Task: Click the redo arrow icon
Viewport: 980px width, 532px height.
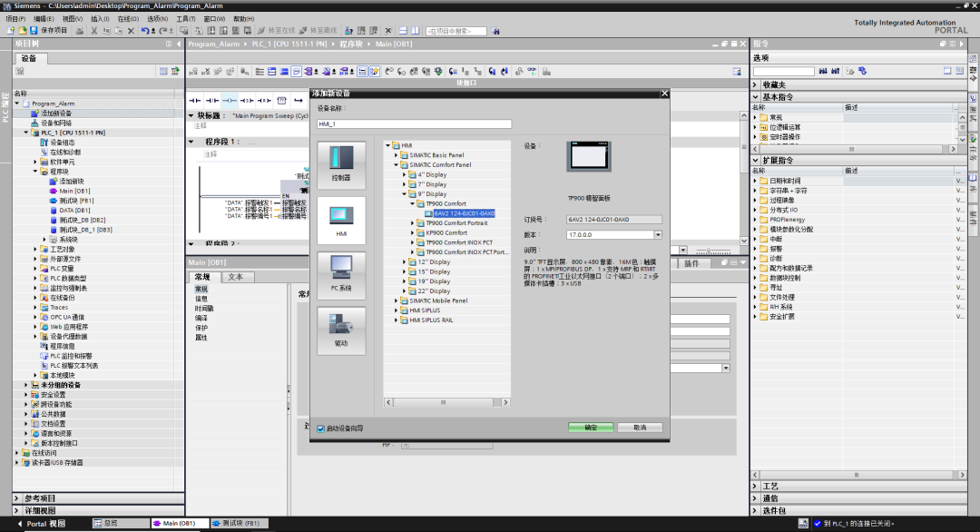Action: pos(162,31)
